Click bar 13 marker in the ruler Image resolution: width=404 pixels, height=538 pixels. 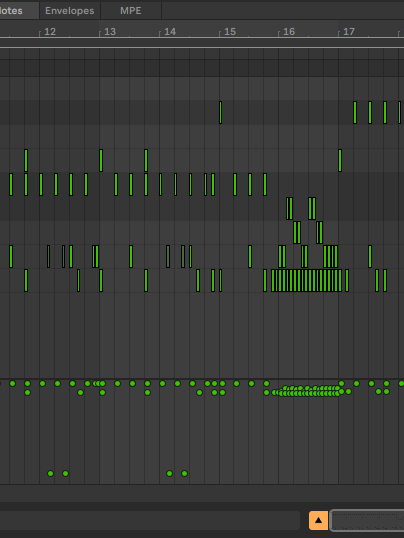coord(110,32)
